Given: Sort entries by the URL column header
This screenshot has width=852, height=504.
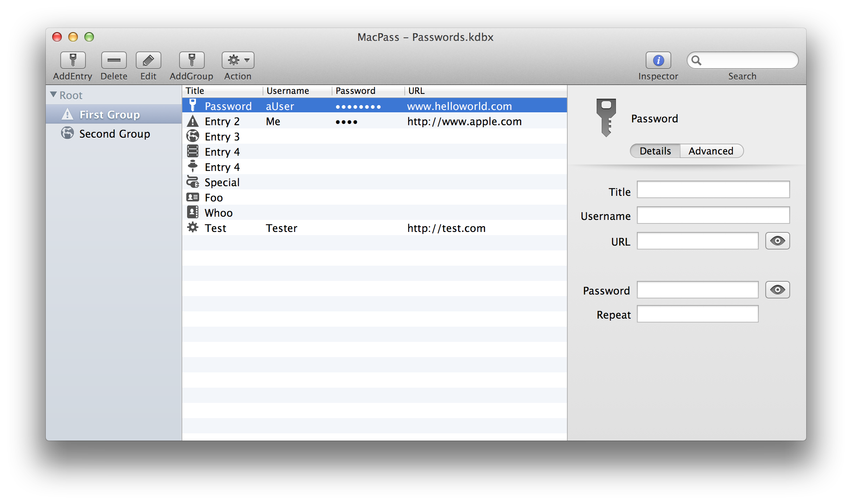Looking at the screenshot, I should tap(416, 91).
